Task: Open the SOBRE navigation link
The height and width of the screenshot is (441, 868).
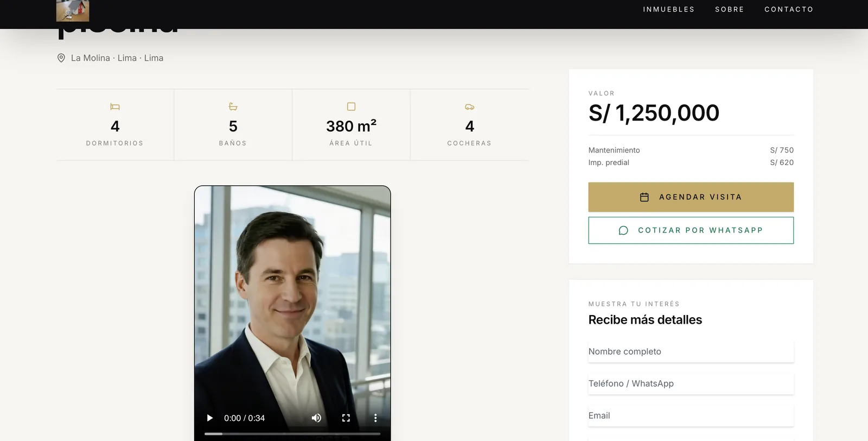Action: coord(730,9)
